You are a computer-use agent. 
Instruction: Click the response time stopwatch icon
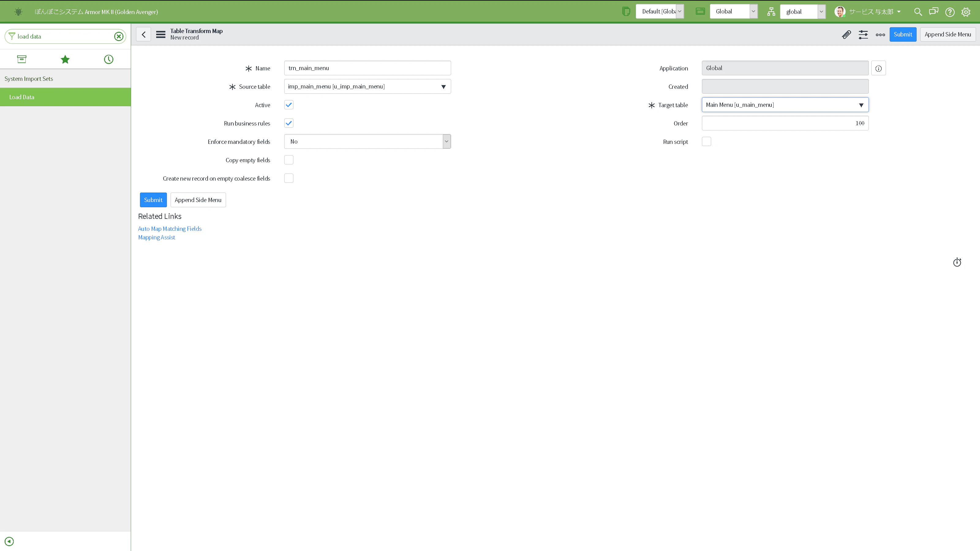point(957,262)
